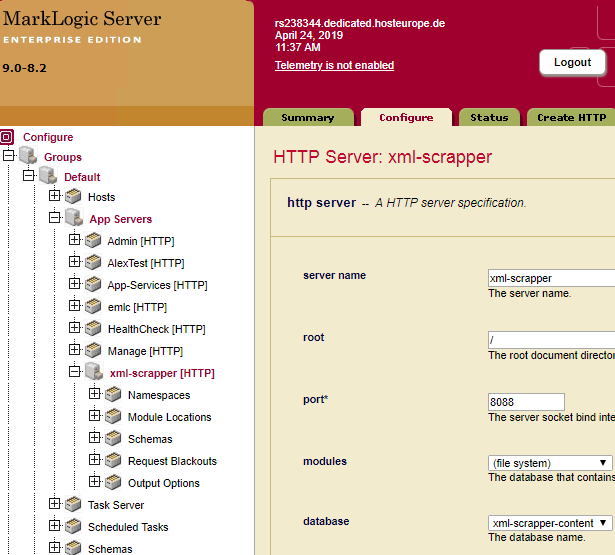Image resolution: width=615 pixels, height=555 pixels.
Task: Expand the App-Services [HTTP] node
Action: (x=75, y=283)
